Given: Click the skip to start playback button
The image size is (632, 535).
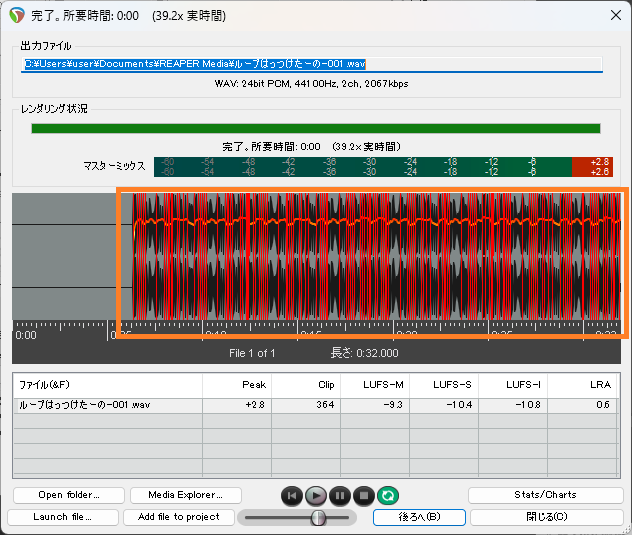Looking at the screenshot, I should point(291,495).
